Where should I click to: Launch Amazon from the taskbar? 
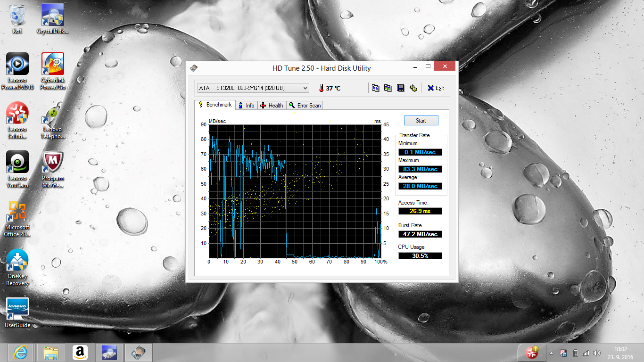tap(80, 353)
